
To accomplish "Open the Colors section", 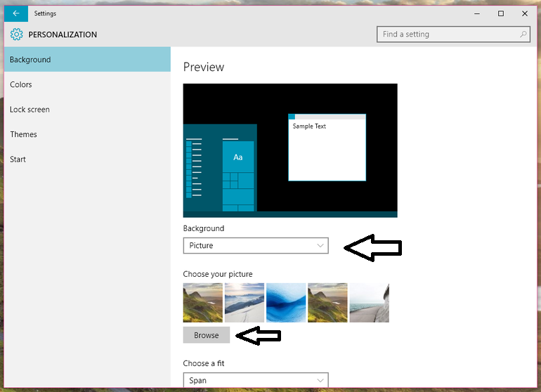I will (87, 84).
